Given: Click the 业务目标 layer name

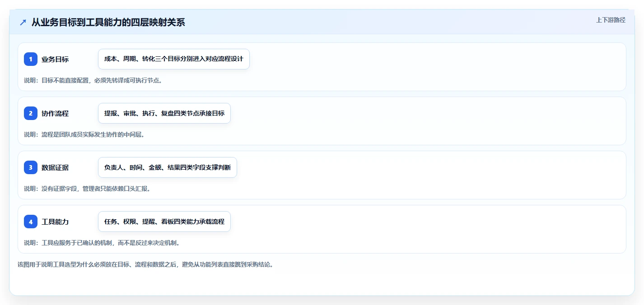Looking at the screenshot, I should click(x=55, y=59).
